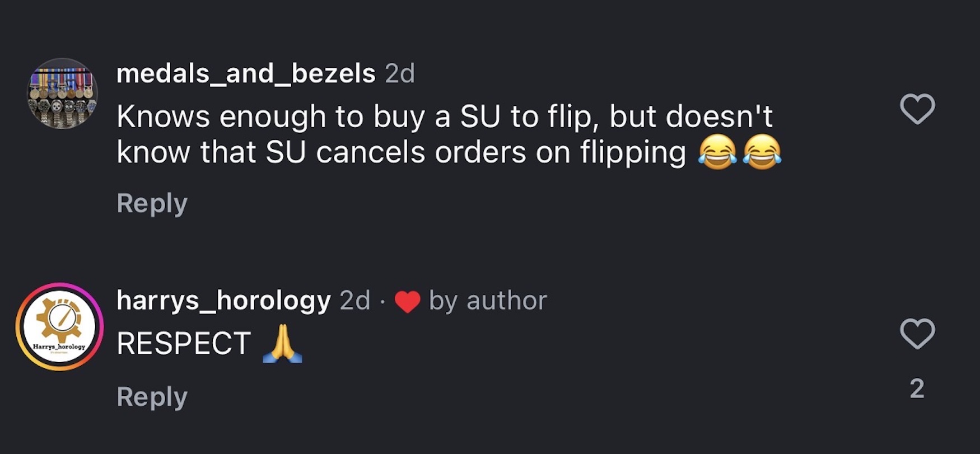Screen dimensions: 980x454
Task: Click the RESPECT comment text
Action: pyautogui.click(x=184, y=343)
